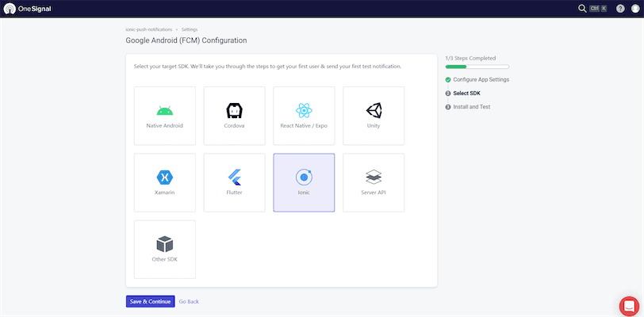Open the help question mark icon

(x=620, y=8)
